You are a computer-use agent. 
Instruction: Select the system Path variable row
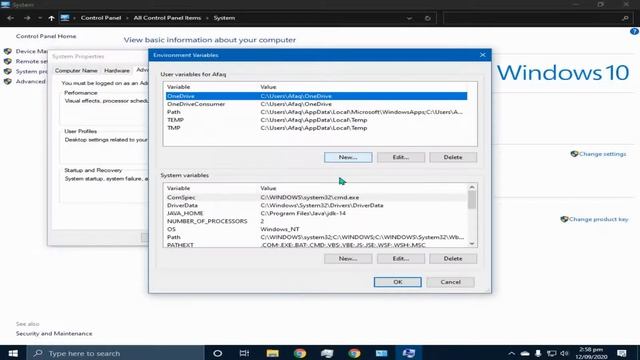click(316, 237)
